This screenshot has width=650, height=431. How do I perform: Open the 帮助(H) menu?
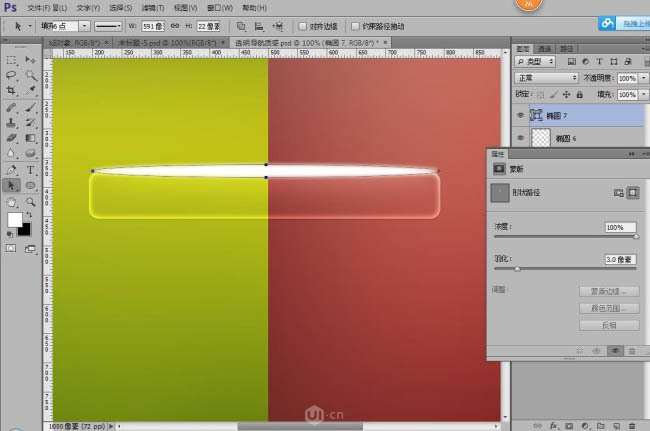coord(254,8)
